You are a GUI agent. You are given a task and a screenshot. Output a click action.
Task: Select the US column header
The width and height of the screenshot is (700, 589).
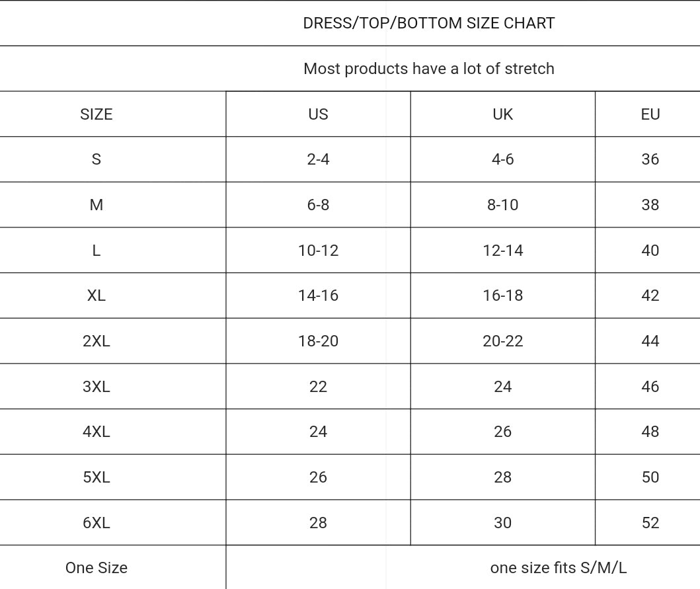point(318,114)
